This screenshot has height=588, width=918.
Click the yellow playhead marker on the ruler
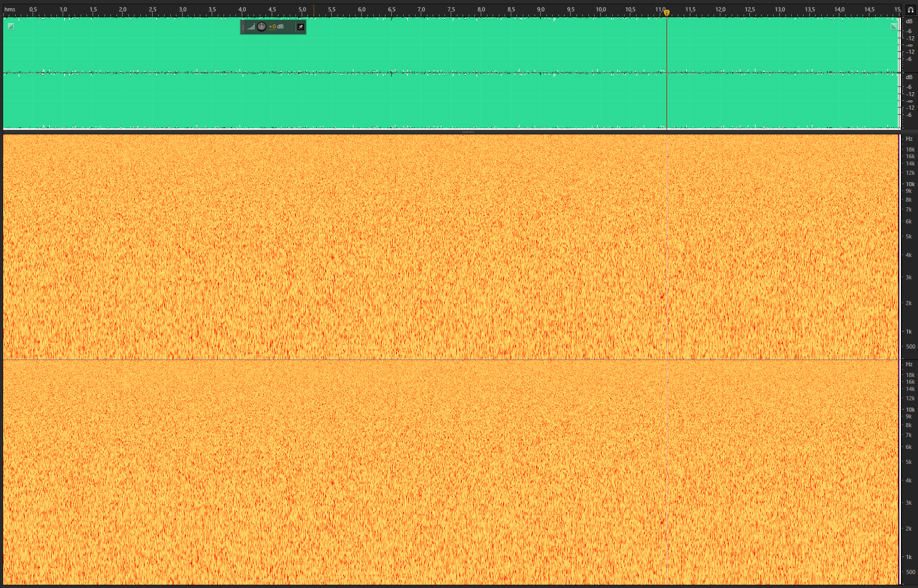tap(667, 12)
